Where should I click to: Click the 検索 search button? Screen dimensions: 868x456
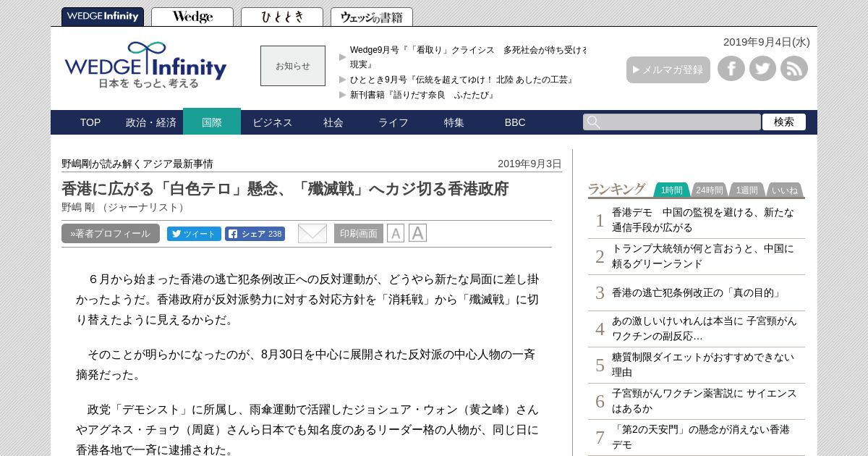click(x=784, y=122)
